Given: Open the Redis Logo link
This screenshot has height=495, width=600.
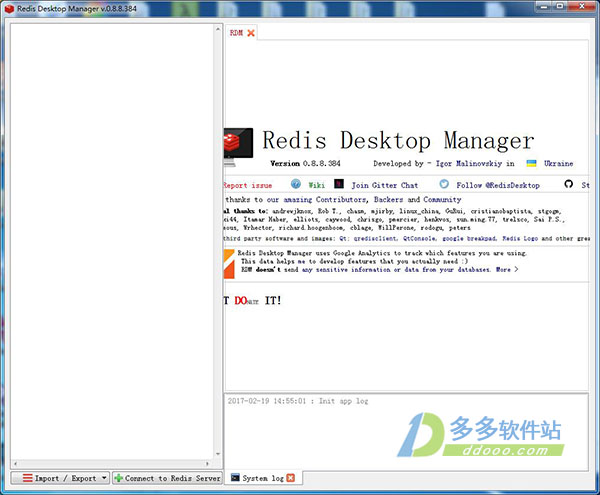Looking at the screenshot, I should (x=520, y=238).
